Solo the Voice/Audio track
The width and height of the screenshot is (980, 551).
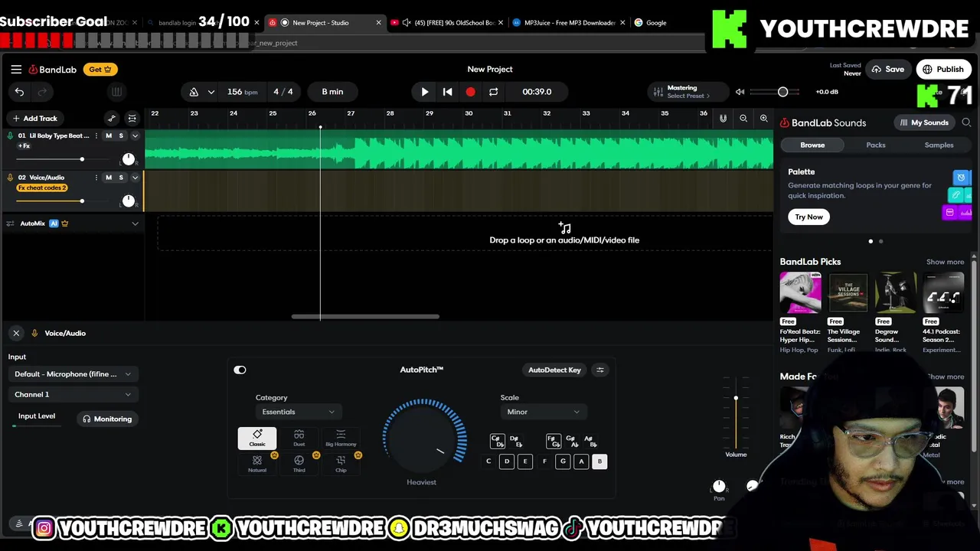pos(121,178)
